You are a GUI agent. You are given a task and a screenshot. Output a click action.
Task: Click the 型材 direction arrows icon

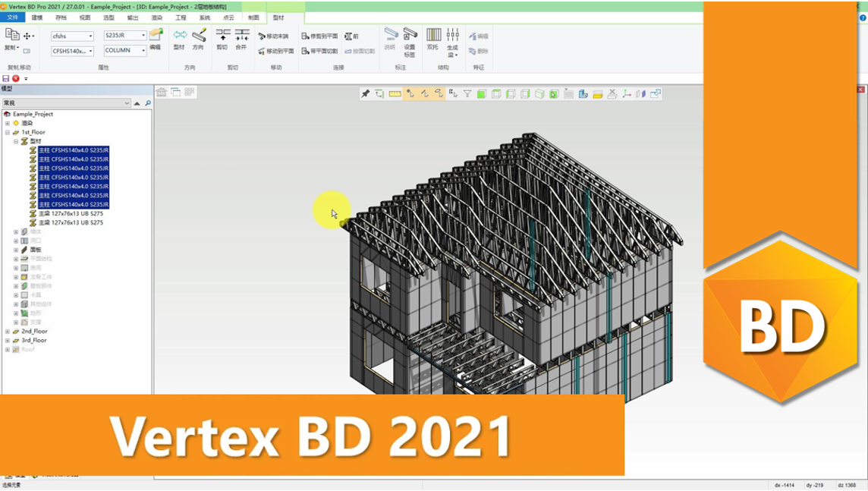tap(179, 36)
